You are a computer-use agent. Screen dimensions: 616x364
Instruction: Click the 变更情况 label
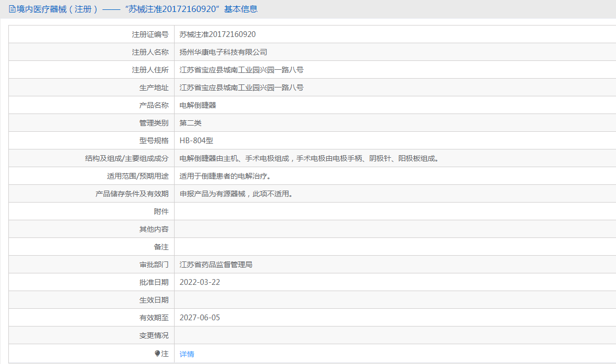154,335
